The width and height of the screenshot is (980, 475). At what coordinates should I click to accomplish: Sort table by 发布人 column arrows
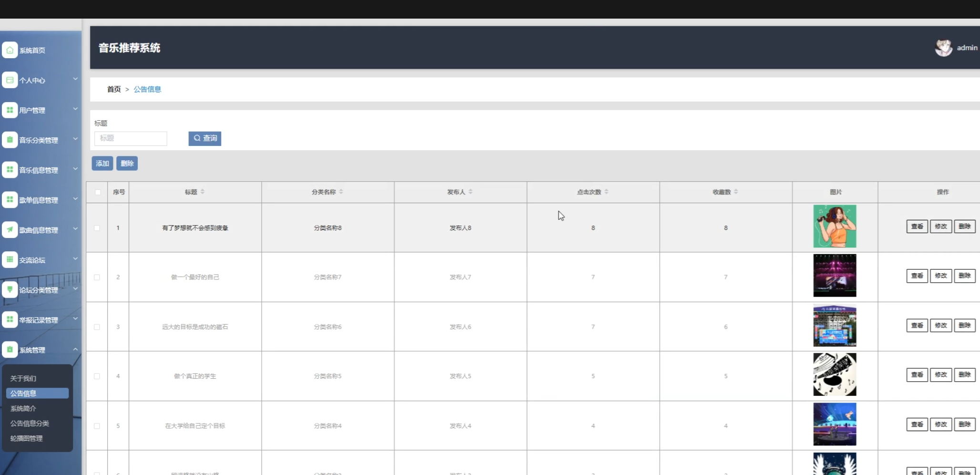470,192
